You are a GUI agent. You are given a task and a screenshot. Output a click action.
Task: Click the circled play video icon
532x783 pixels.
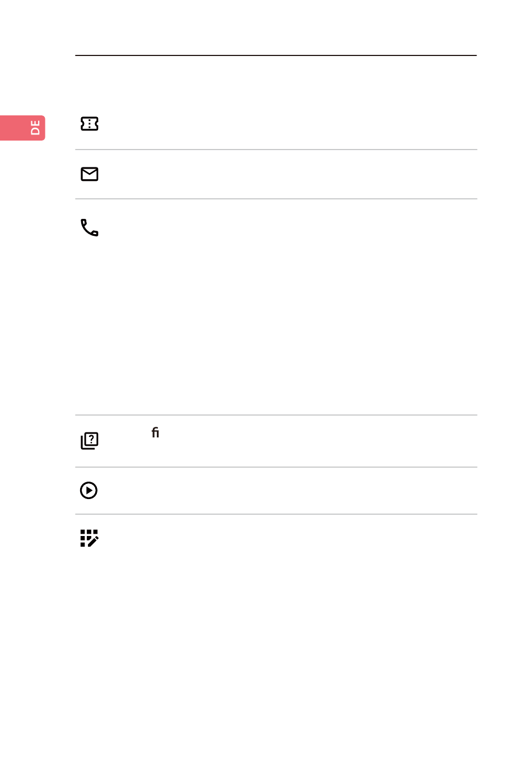tap(89, 491)
